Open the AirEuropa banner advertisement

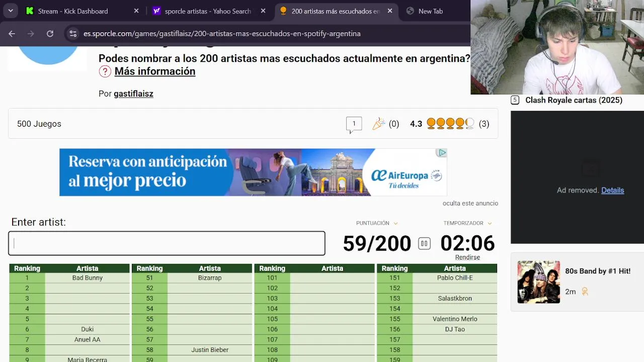coord(253,172)
